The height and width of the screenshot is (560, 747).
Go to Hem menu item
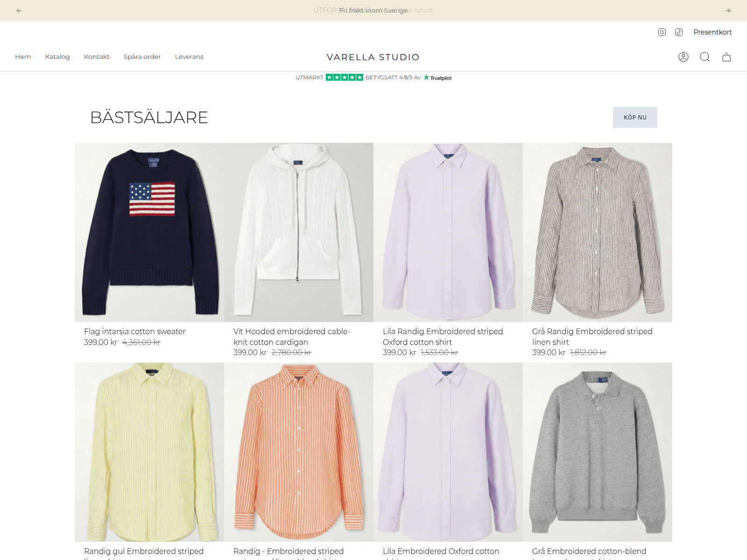point(23,56)
